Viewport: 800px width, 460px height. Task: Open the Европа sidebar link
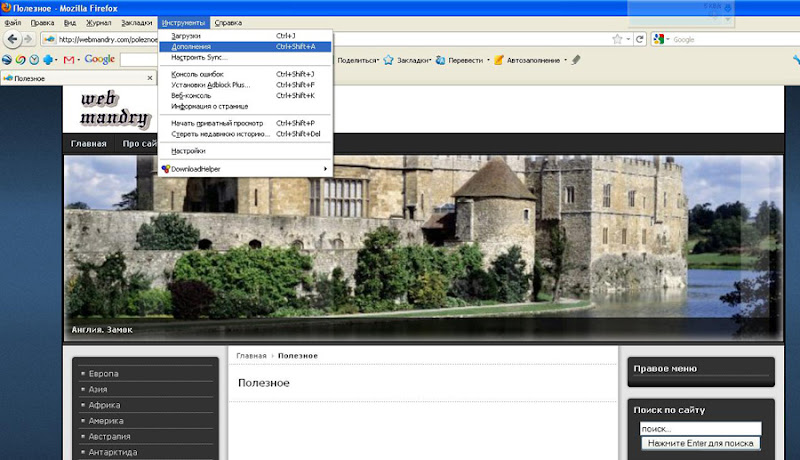[x=104, y=373]
